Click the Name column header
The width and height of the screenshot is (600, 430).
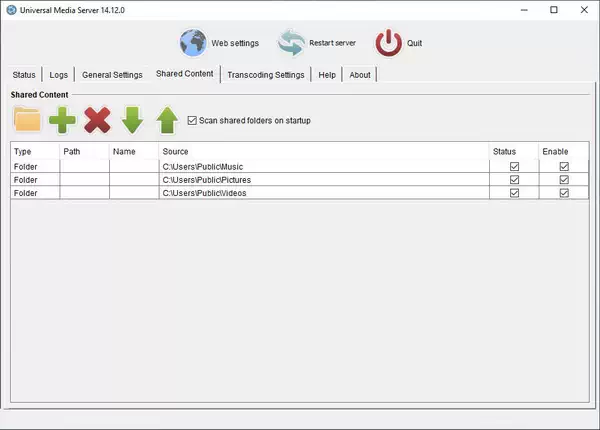[x=134, y=151]
